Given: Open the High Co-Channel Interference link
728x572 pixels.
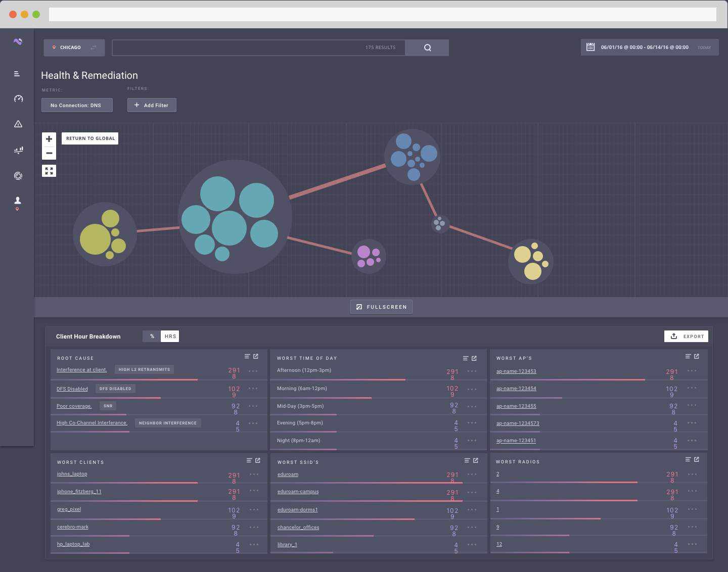Looking at the screenshot, I should (x=92, y=423).
